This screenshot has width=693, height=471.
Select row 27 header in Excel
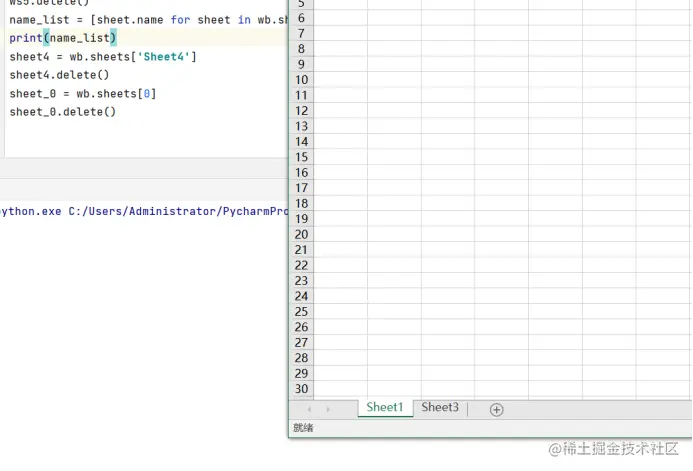(301, 343)
